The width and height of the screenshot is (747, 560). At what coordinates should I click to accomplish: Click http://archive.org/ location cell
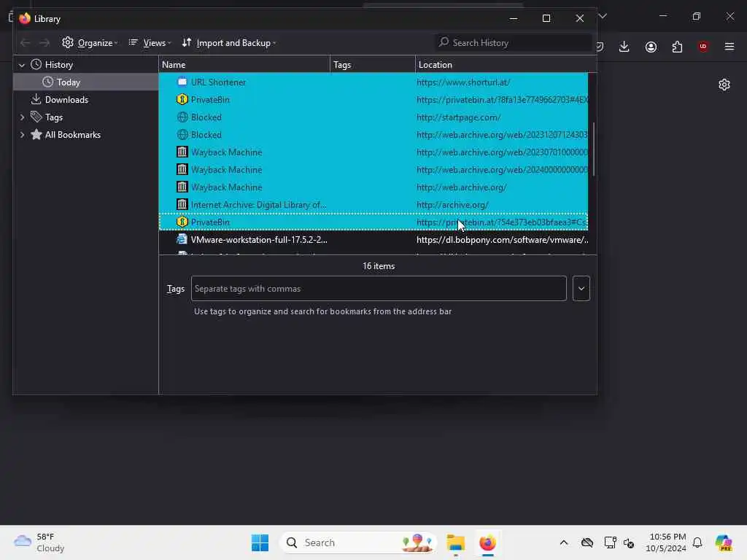click(x=452, y=205)
